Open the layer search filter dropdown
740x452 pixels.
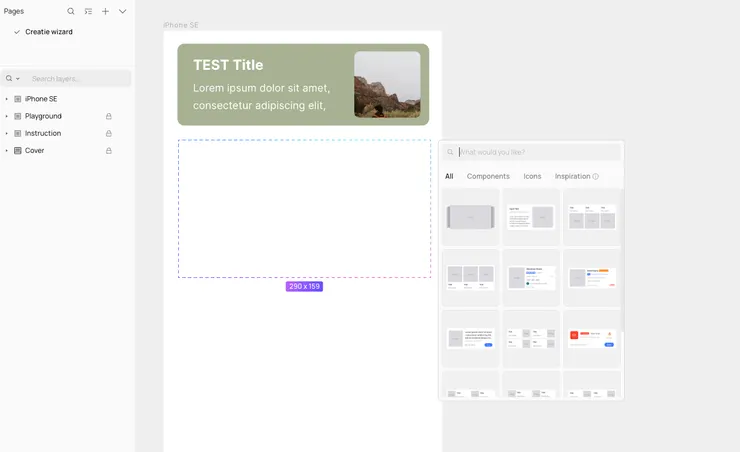(x=13, y=78)
